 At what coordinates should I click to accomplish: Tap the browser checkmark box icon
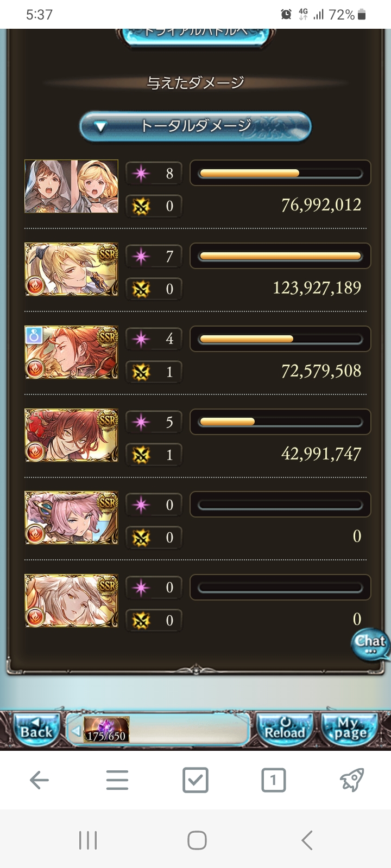pos(195,780)
